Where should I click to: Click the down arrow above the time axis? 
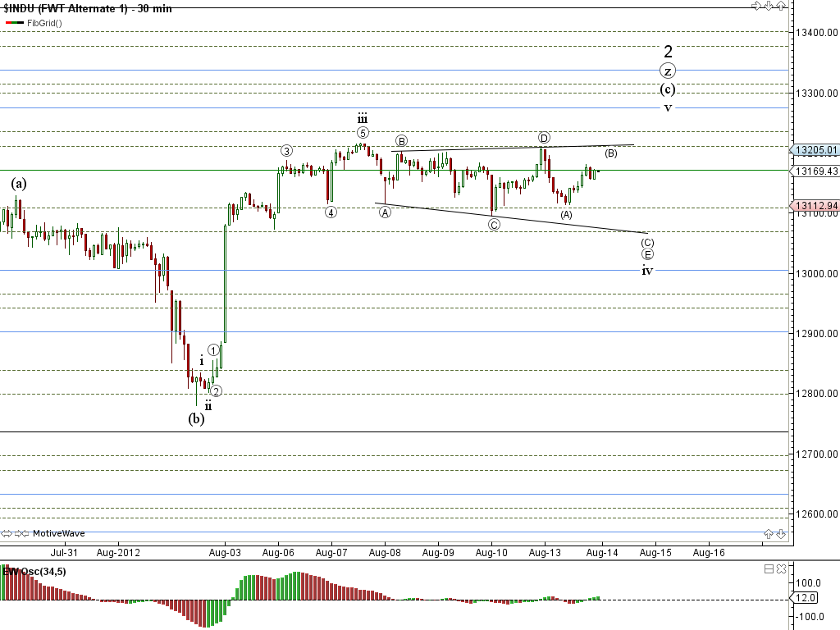coord(781,533)
